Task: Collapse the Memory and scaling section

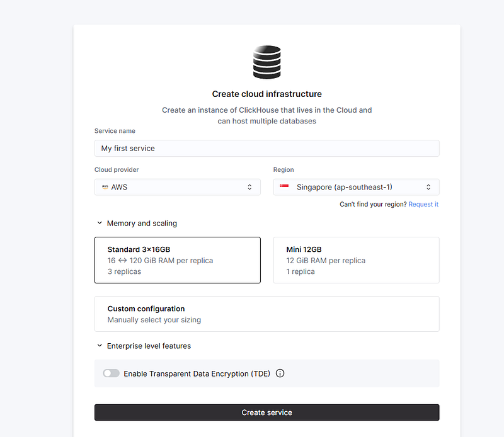Action: pyautogui.click(x=137, y=224)
